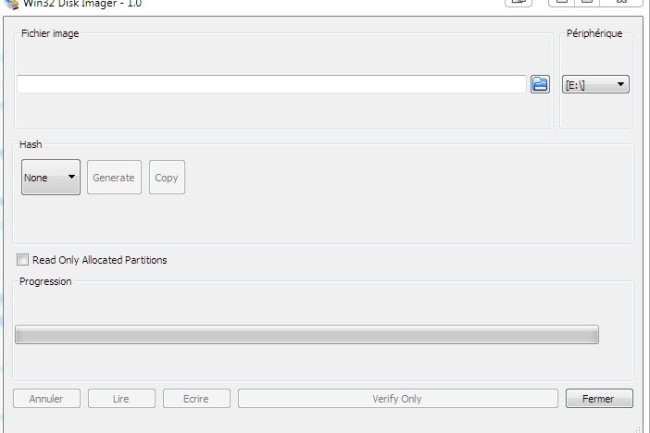650x433 pixels.
Task: Focus the Fichier image path text field
Action: point(271,85)
